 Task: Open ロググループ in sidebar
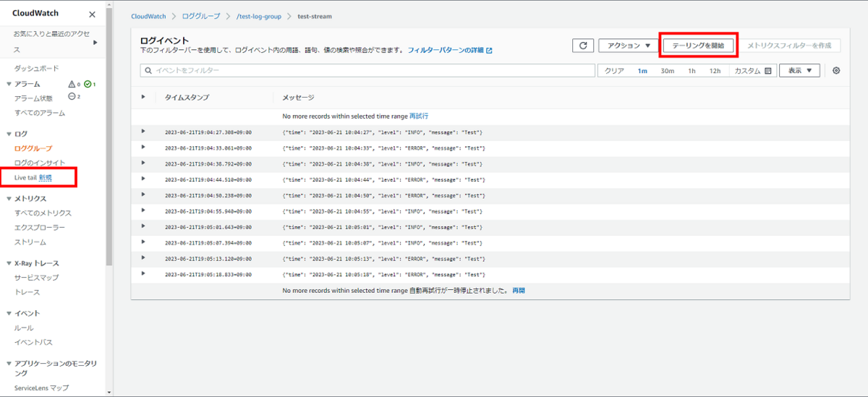[x=33, y=148]
